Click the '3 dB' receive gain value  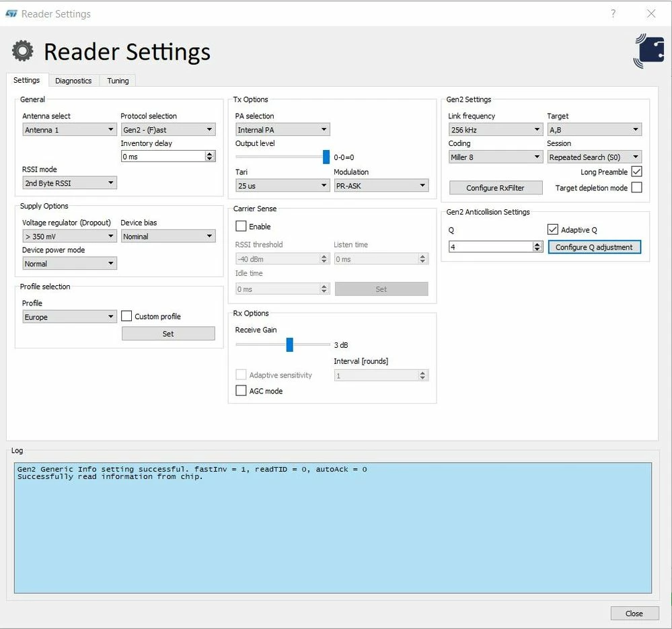coord(341,345)
